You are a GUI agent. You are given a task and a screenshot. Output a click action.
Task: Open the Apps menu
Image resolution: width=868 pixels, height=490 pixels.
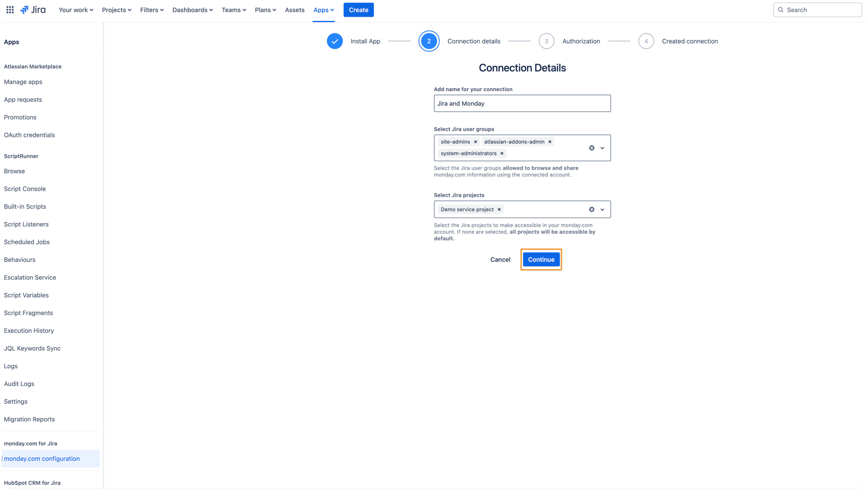click(323, 10)
